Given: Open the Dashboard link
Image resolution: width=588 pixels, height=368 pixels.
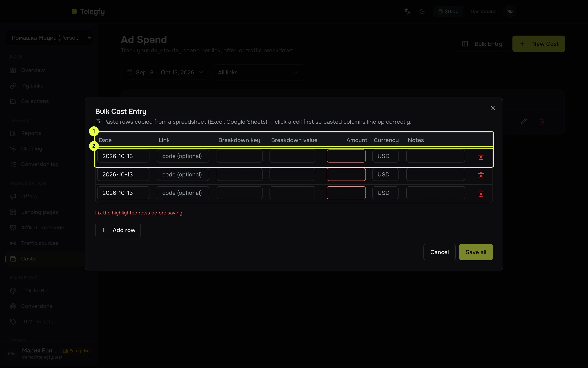Looking at the screenshot, I should click(483, 11).
